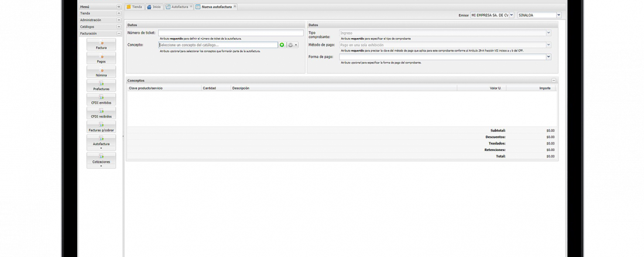The height and width of the screenshot is (257, 644).
Task: Open Factura in the Facturación sidebar
Action: point(101,45)
